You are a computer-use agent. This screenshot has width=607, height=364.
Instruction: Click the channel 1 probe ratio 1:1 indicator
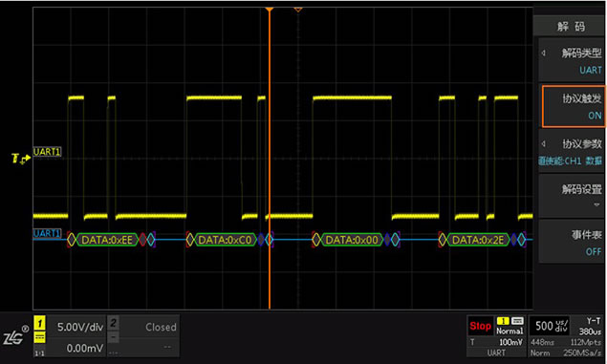tap(39, 353)
